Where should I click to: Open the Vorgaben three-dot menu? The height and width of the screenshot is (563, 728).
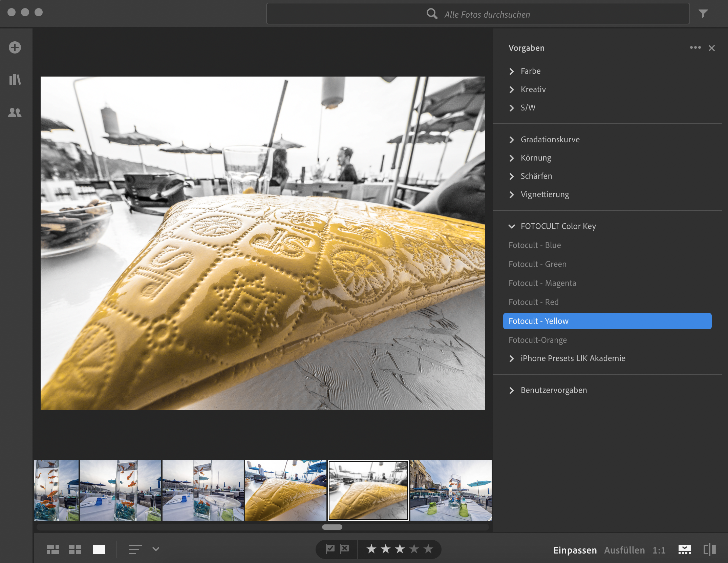[x=695, y=48]
